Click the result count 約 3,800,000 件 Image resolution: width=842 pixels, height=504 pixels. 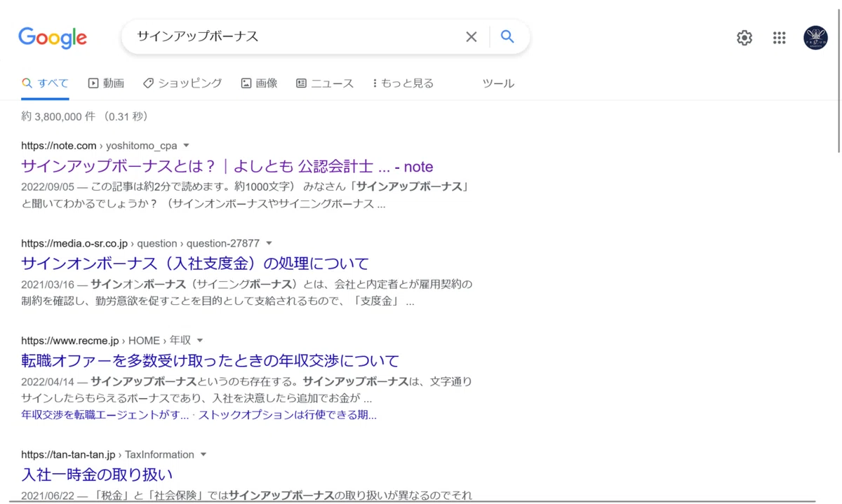(x=58, y=116)
